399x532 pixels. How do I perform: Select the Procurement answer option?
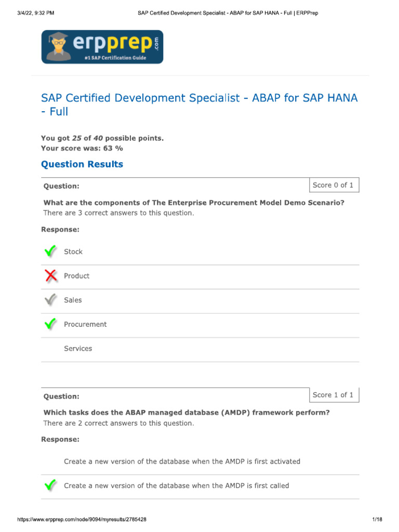click(85, 324)
